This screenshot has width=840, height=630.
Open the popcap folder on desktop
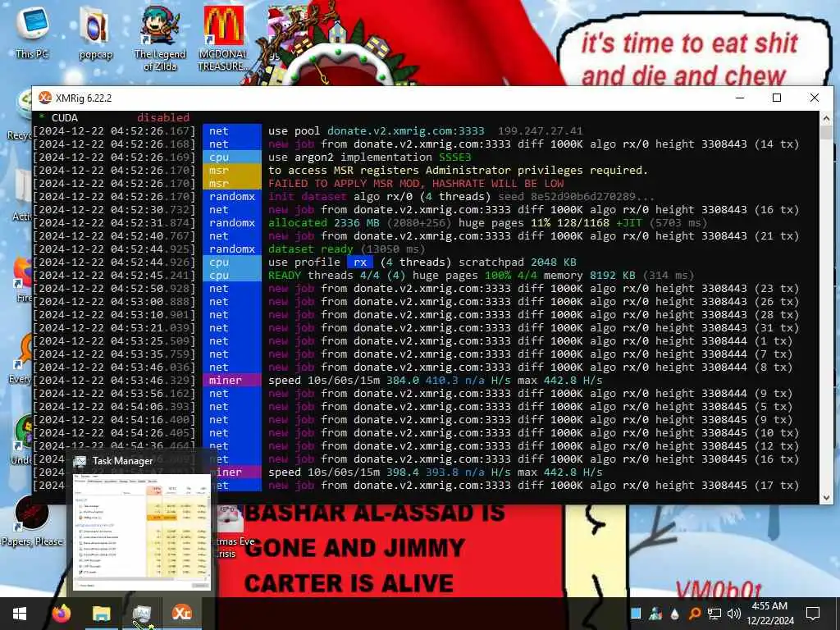(95, 34)
